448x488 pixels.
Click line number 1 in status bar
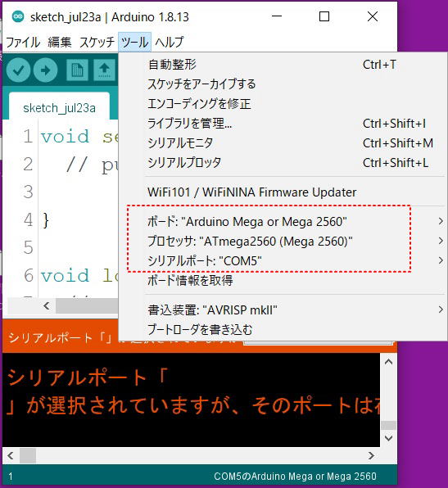[x=11, y=477]
